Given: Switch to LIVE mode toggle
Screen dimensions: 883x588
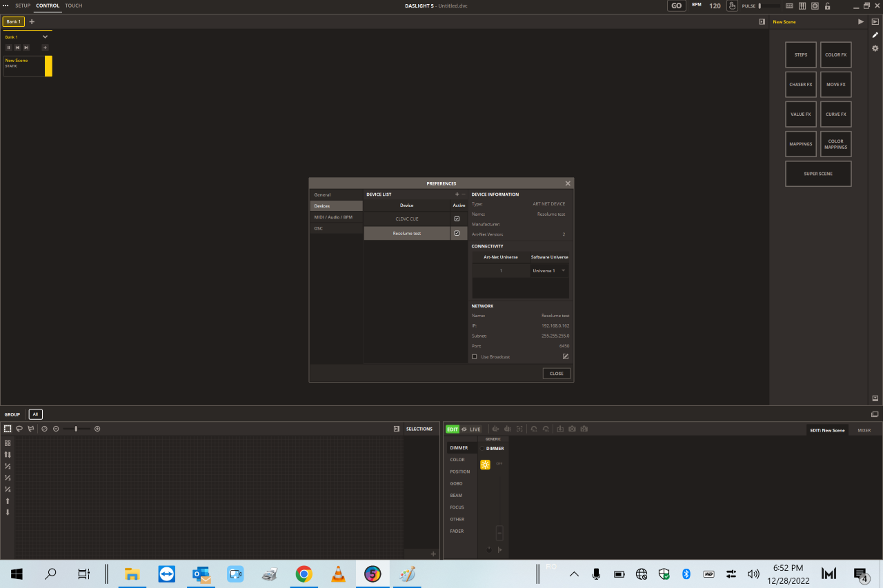Looking at the screenshot, I should click(x=475, y=429).
